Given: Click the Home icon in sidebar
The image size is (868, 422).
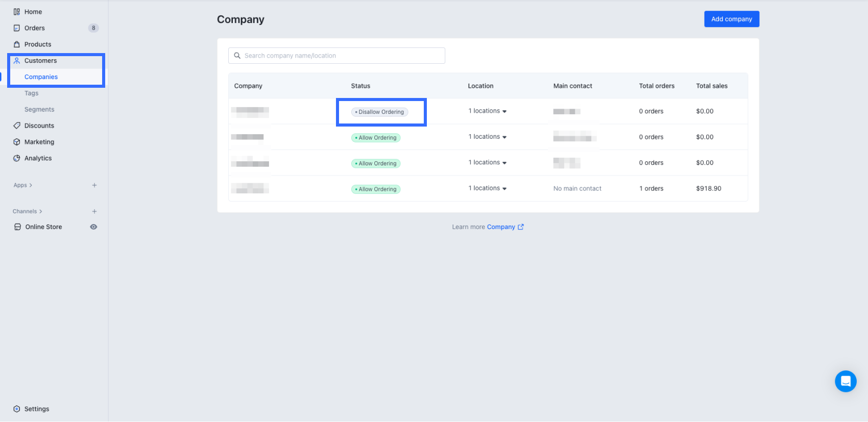Looking at the screenshot, I should tap(17, 12).
